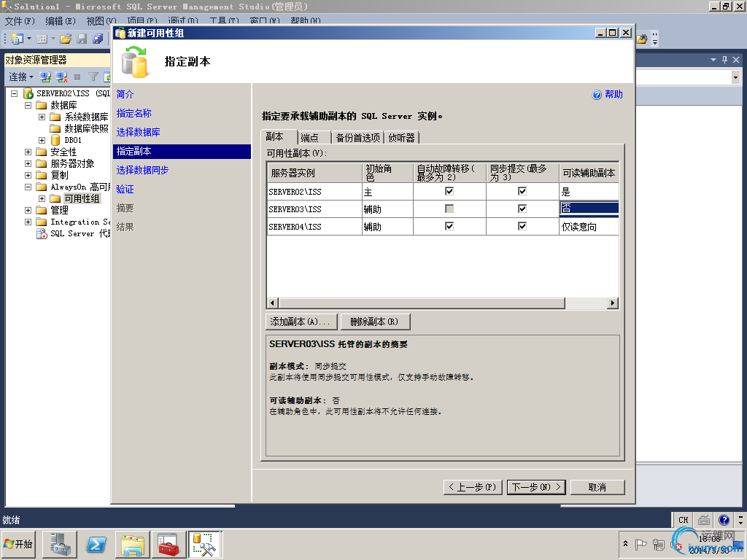Expand the 安全性 folder
Screen dimensions: 747x560
click(28, 152)
